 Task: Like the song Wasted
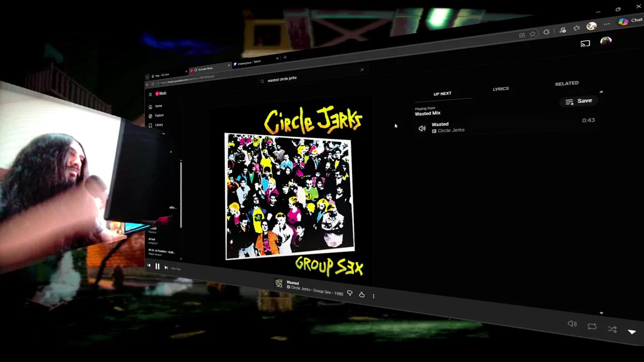point(362,295)
